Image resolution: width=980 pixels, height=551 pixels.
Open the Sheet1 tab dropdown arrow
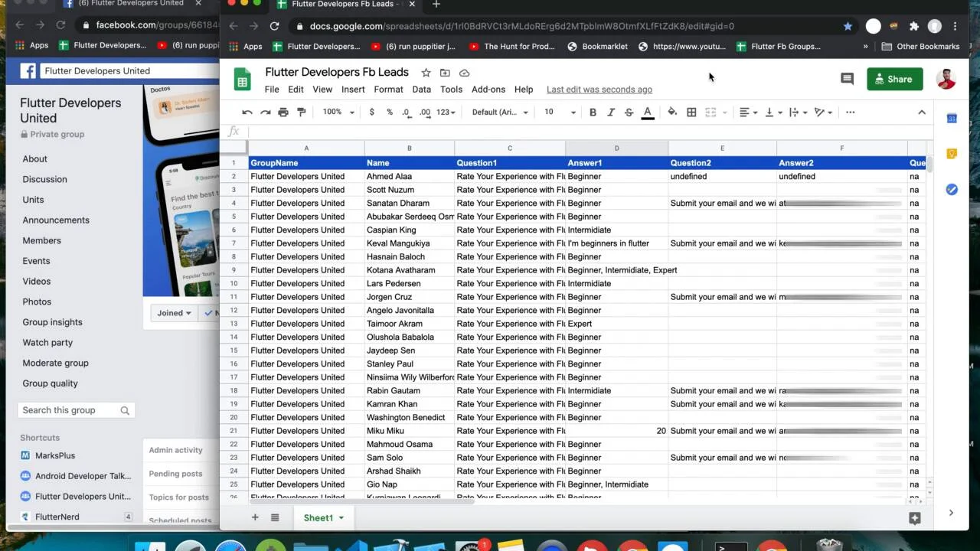click(x=341, y=518)
